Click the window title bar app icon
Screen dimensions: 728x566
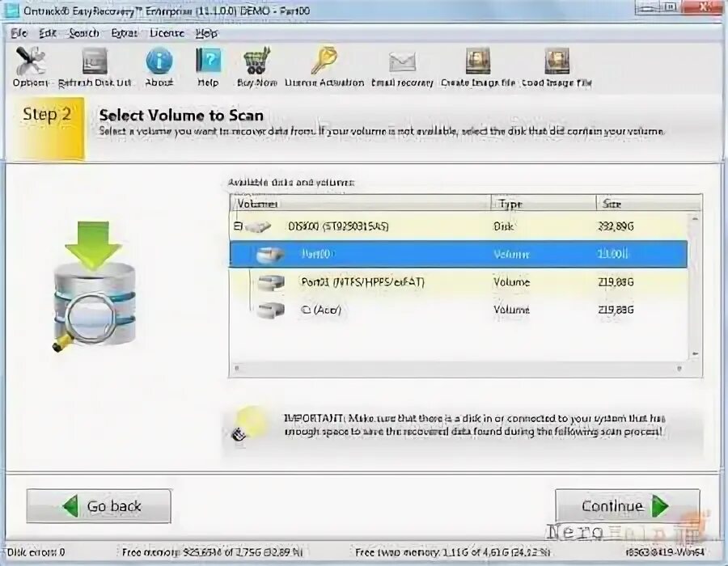(x=12, y=10)
